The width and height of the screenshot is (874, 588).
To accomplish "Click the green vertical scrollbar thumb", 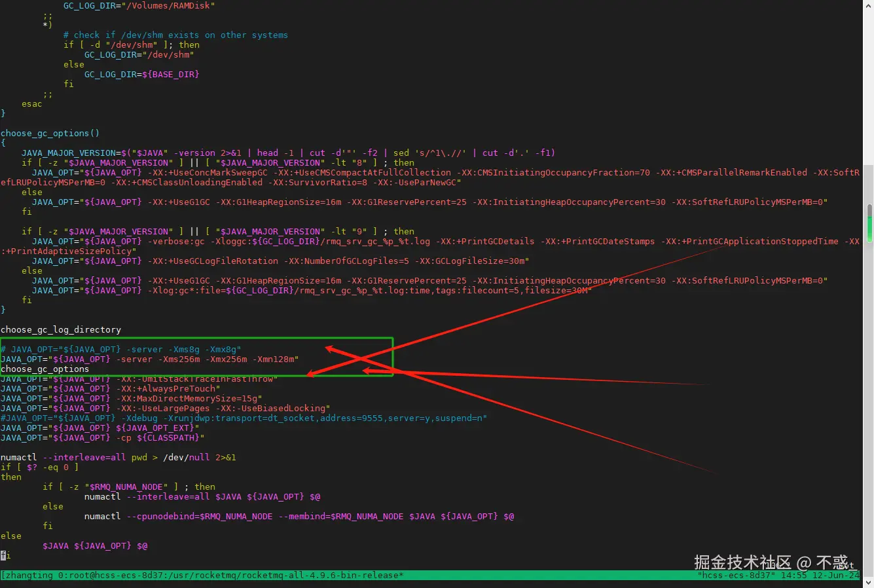I will [x=869, y=223].
